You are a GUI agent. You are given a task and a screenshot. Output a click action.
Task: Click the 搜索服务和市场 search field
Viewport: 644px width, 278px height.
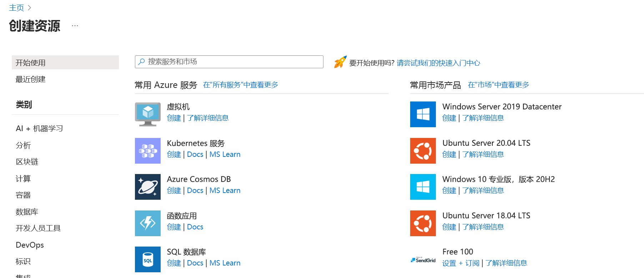click(x=229, y=62)
